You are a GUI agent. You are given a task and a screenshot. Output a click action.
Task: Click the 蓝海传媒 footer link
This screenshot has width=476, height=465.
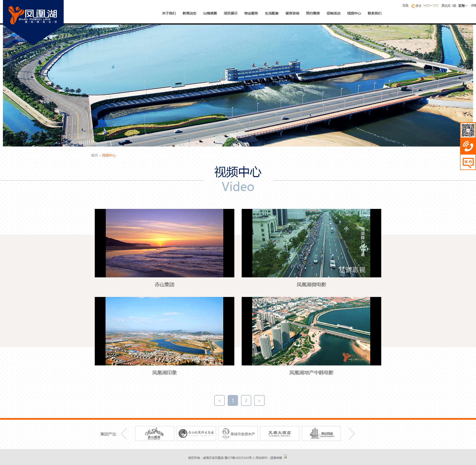(x=276, y=458)
